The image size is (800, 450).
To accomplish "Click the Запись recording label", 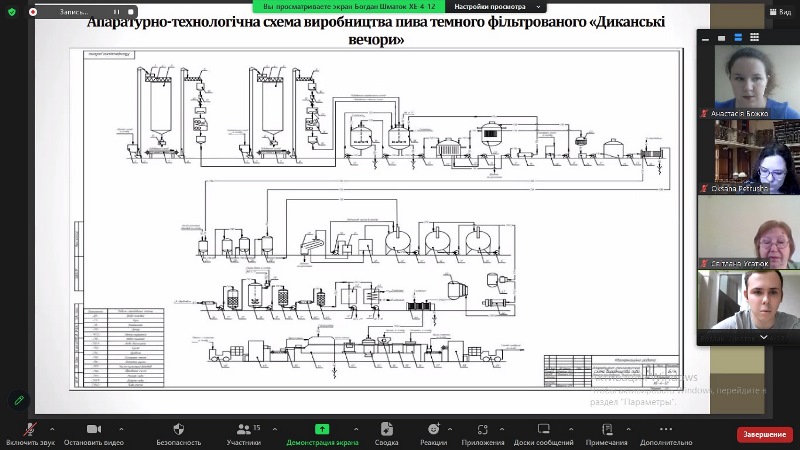I will pyautogui.click(x=74, y=12).
